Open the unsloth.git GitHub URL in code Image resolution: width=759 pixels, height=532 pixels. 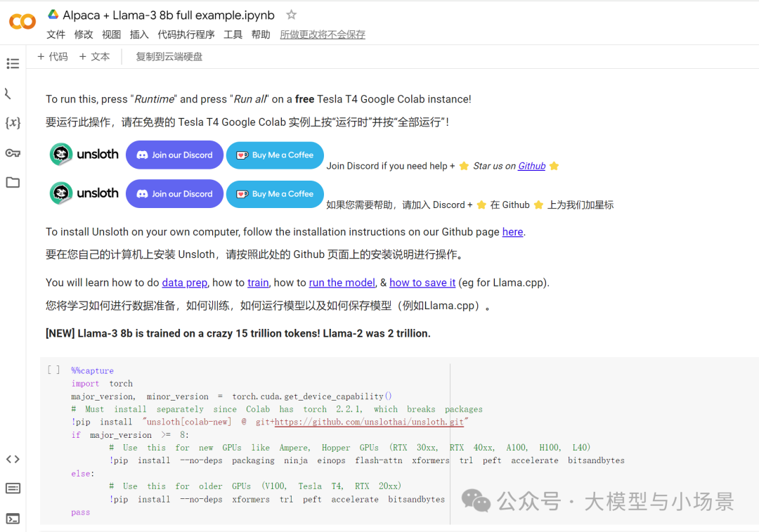pos(369,422)
